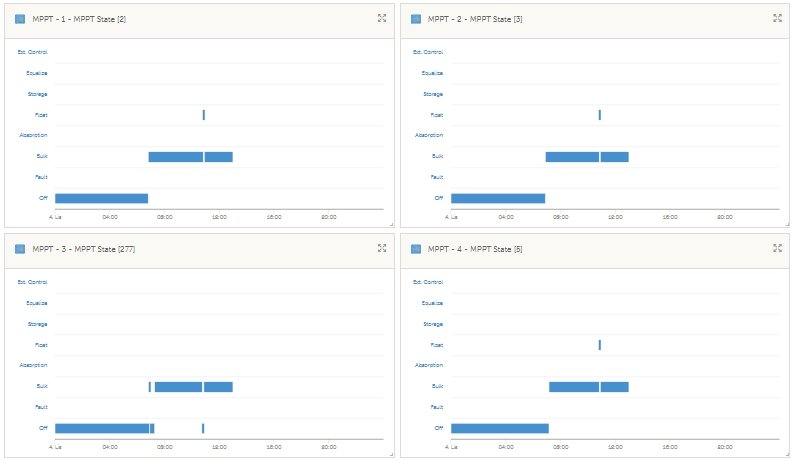Click the thin Off marker near 11:00 in MPPT - 3

click(203, 428)
